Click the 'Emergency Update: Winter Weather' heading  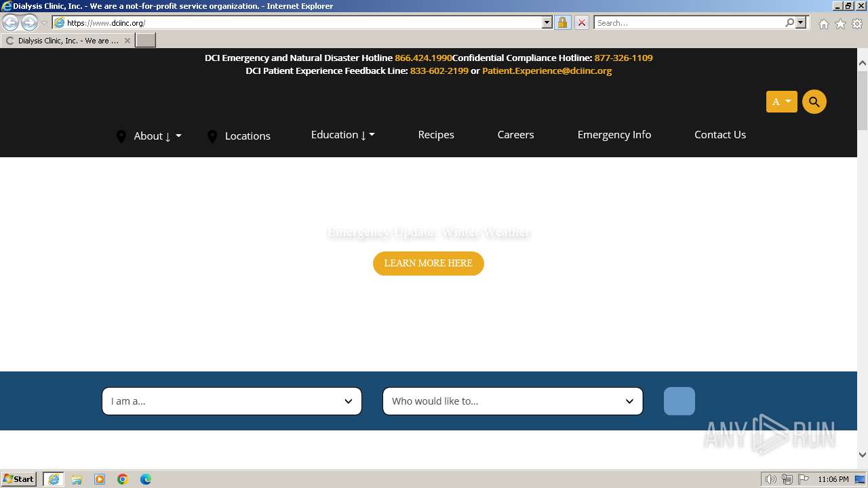(x=429, y=232)
